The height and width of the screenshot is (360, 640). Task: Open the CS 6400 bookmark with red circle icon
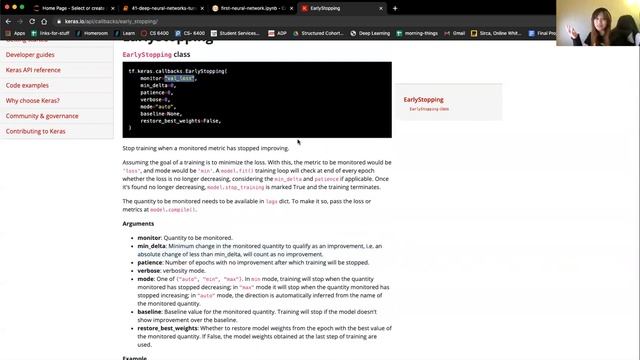pyautogui.click(x=155, y=33)
